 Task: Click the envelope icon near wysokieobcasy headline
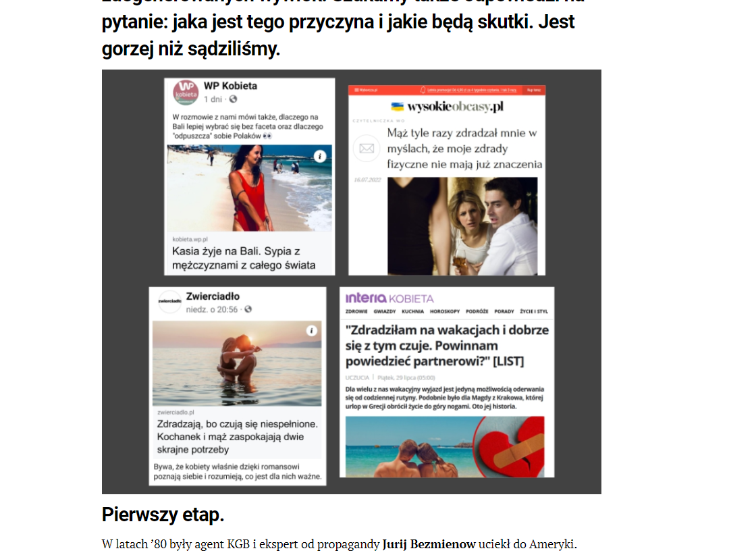point(367,149)
